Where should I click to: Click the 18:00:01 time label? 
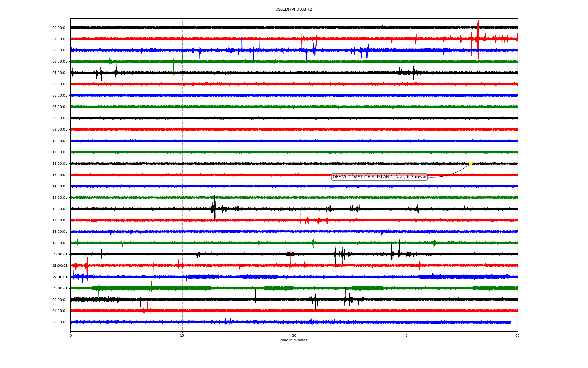pos(60,232)
